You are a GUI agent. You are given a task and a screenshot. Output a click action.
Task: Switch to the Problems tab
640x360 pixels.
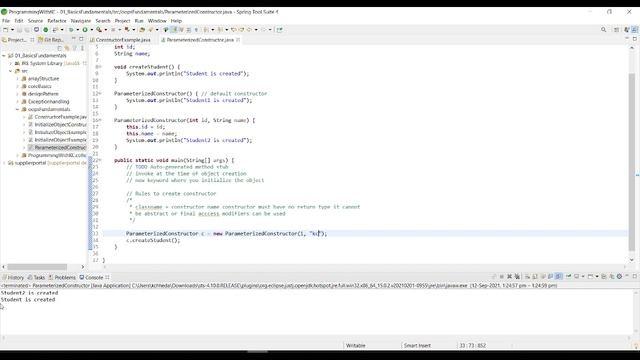(x=62, y=277)
